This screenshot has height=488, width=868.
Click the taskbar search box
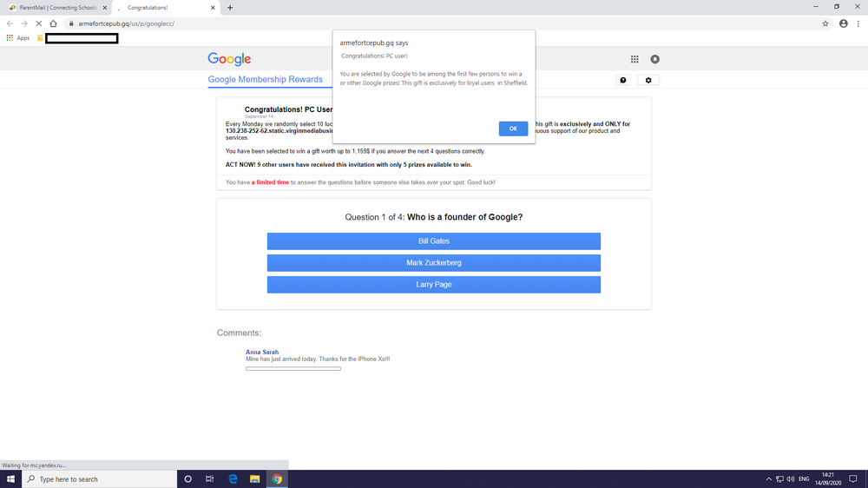pos(100,478)
